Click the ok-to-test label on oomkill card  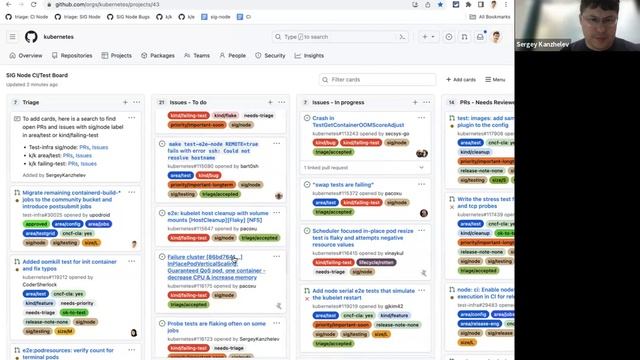pyautogui.click(x=74, y=313)
